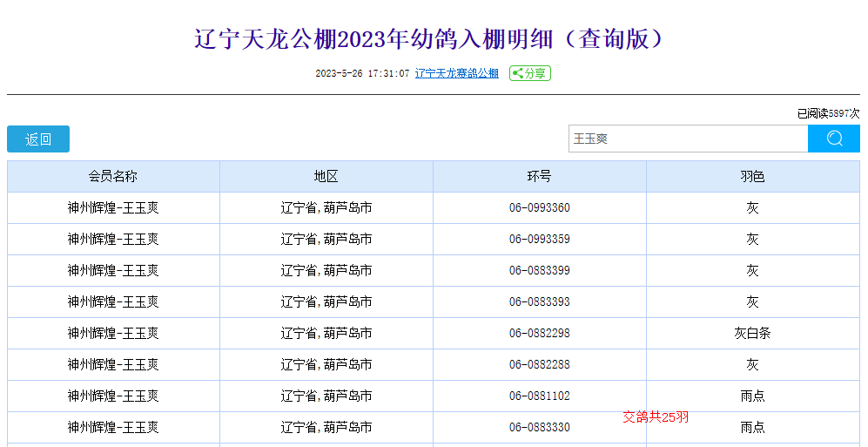Screen dimensions: 868x447
Task: Click the 已阅读5897次 read count text
Action: [827, 113]
